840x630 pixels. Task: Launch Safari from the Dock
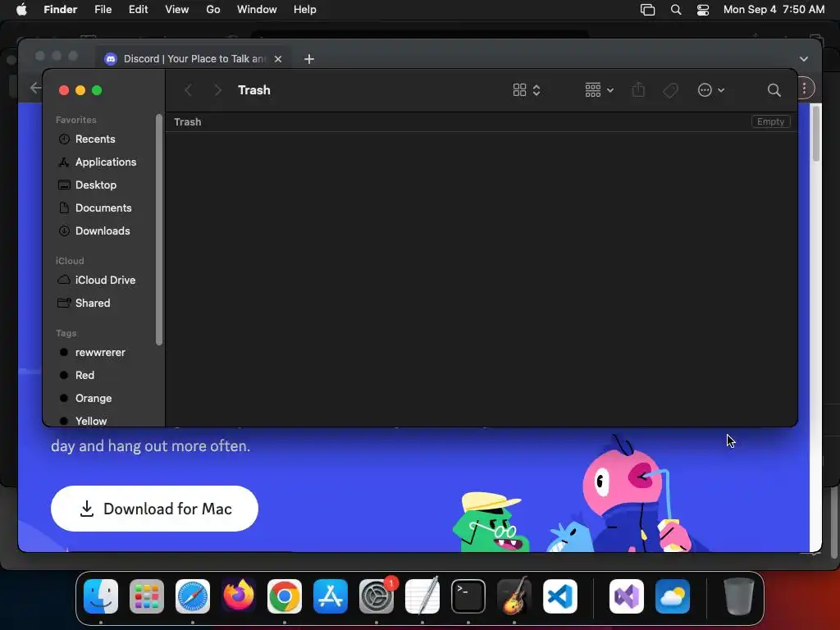coord(193,596)
